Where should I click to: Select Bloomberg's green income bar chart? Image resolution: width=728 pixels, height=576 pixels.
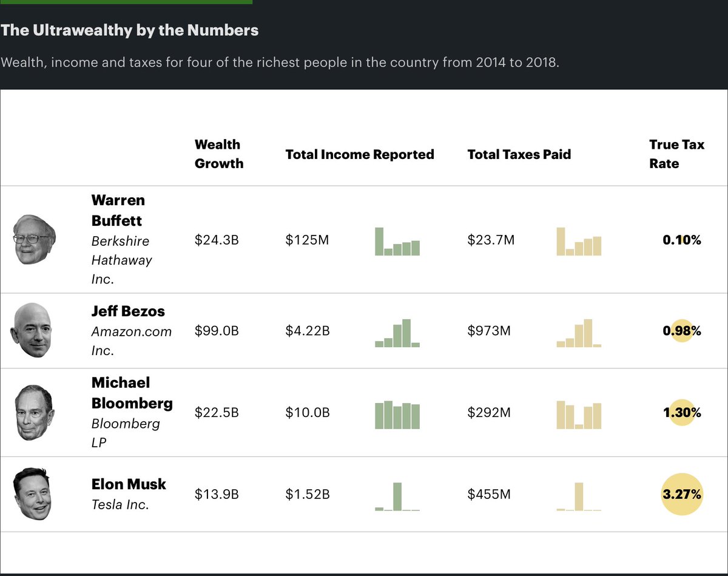397,415
